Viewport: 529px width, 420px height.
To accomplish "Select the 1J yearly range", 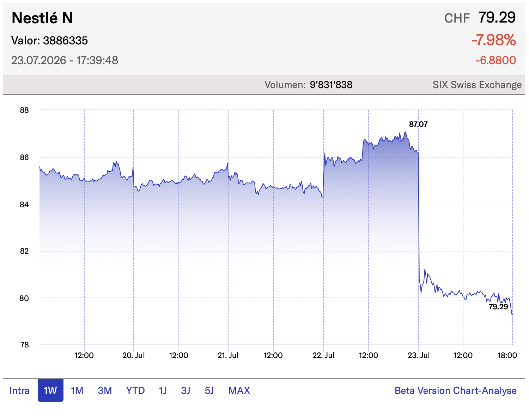I will (163, 390).
